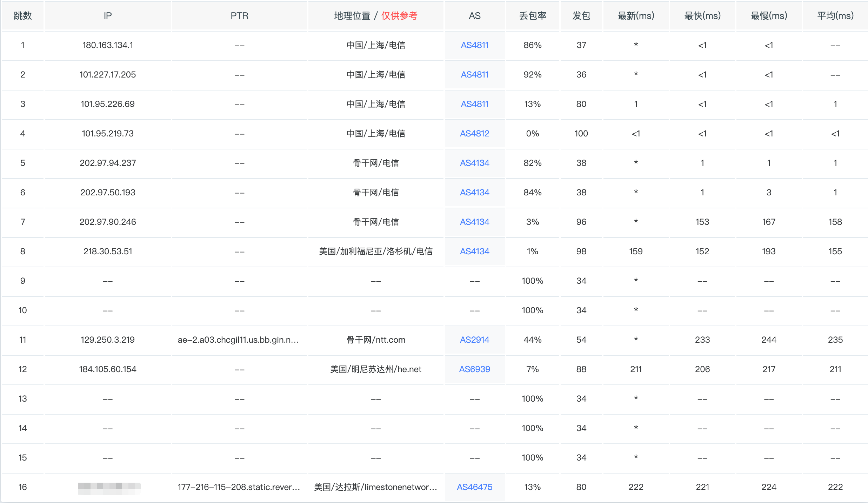The height and width of the screenshot is (503, 868).
Task: Click the AS46475 link in hop 16
Action: coord(474,487)
